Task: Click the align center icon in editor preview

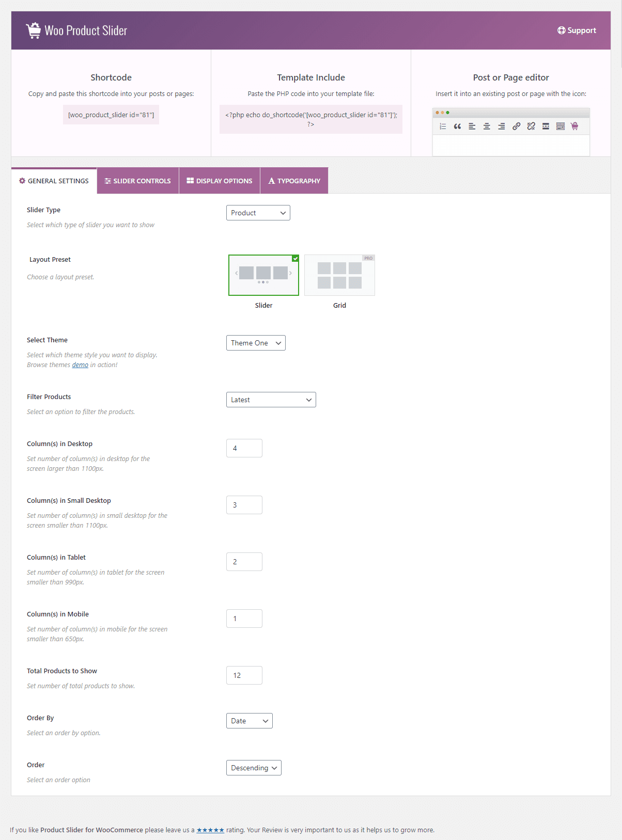Action: point(487,126)
